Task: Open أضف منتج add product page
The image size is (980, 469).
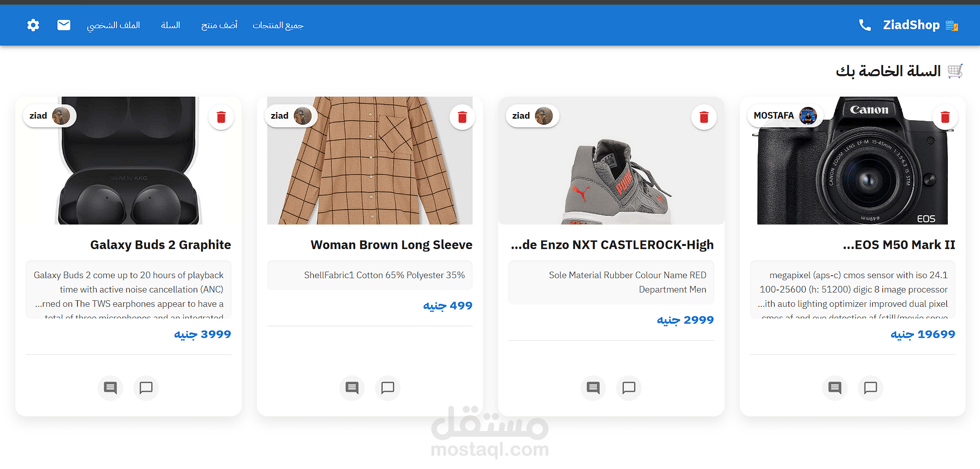Action: tap(219, 25)
